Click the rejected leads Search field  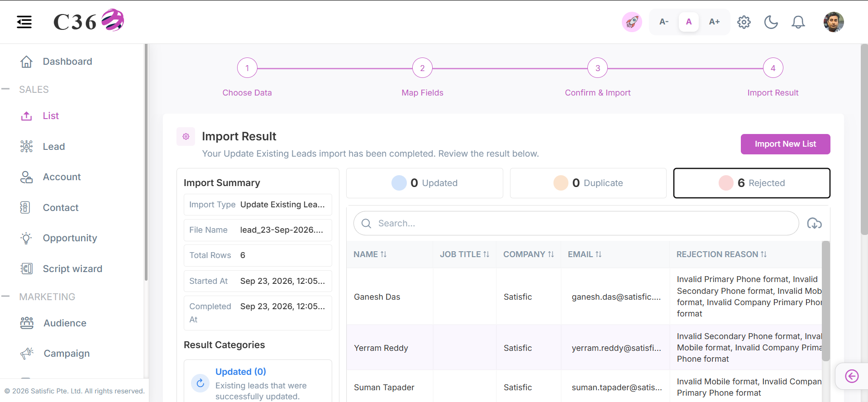[576, 223]
